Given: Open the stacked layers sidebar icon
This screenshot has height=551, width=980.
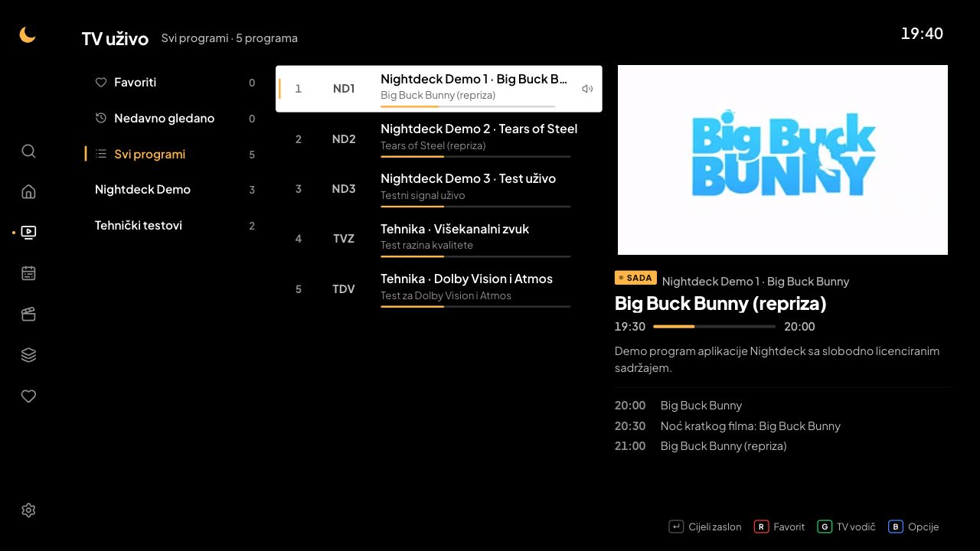Looking at the screenshot, I should 28,355.
